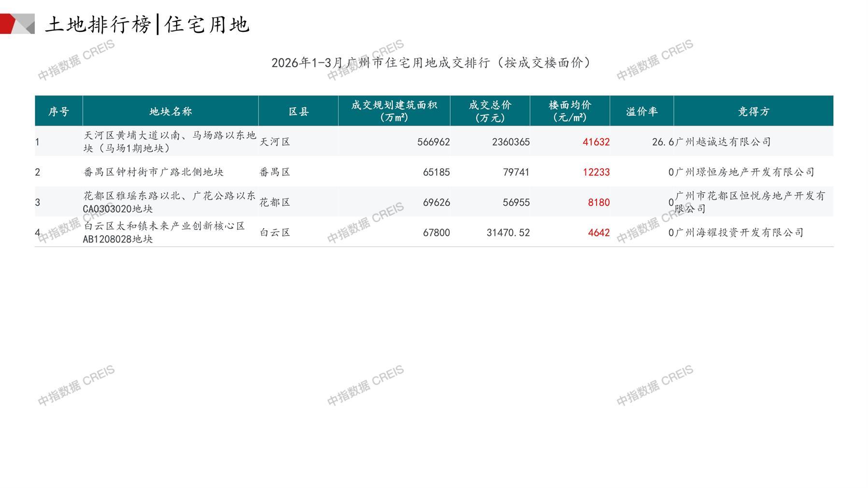Click the red logo icon beside the title
Image resolution: width=868 pixels, height=488 pixels.
coord(17,24)
